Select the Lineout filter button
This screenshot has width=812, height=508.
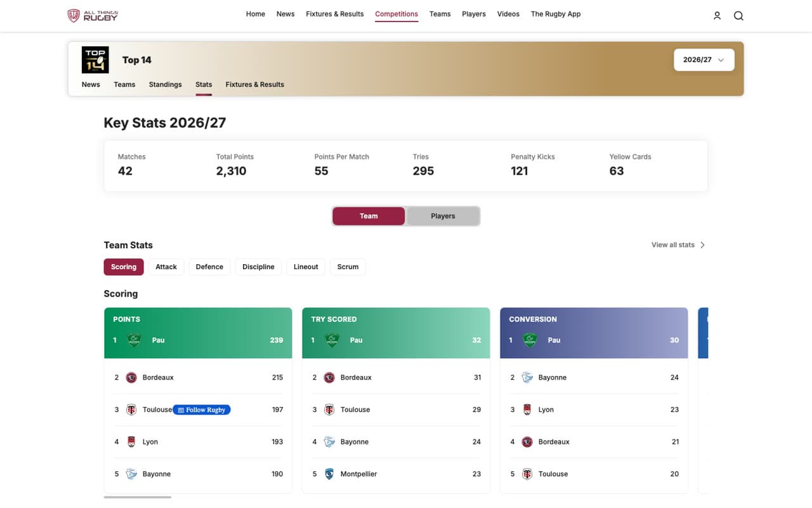point(306,267)
